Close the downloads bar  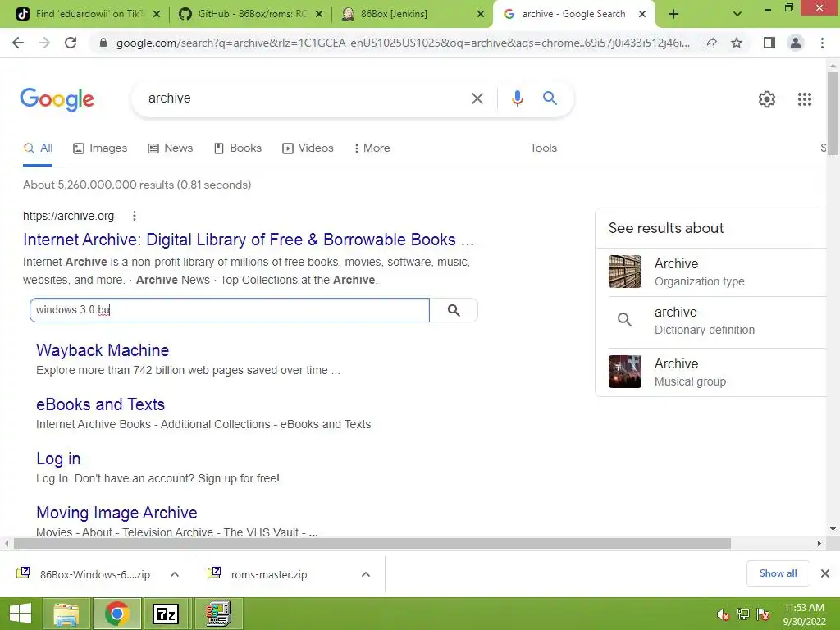coord(825,573)
